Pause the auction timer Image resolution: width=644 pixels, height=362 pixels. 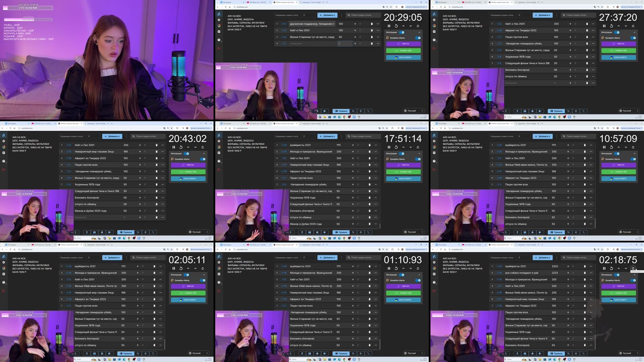(x=173, y=147)
